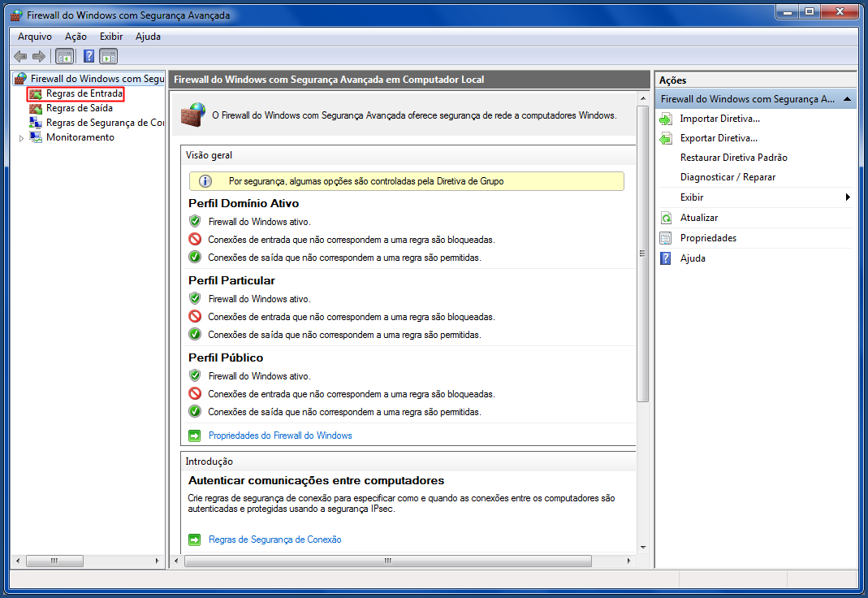Viewport: 868px width, 598px height.
Task: Click the Introdução section header
Action: (209, 461)
